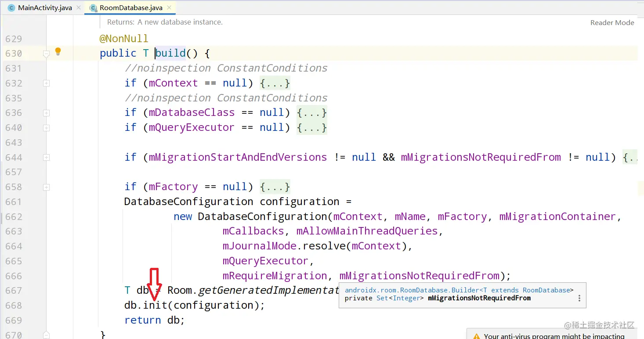Click @NonNull annotation on line 629
644x339 pixels.
(124, 39)
